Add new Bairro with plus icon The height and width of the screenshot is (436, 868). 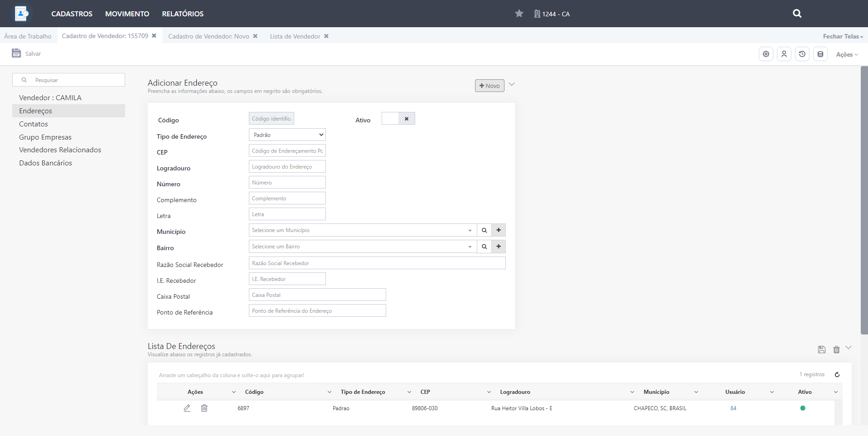(x=499, y=247)
